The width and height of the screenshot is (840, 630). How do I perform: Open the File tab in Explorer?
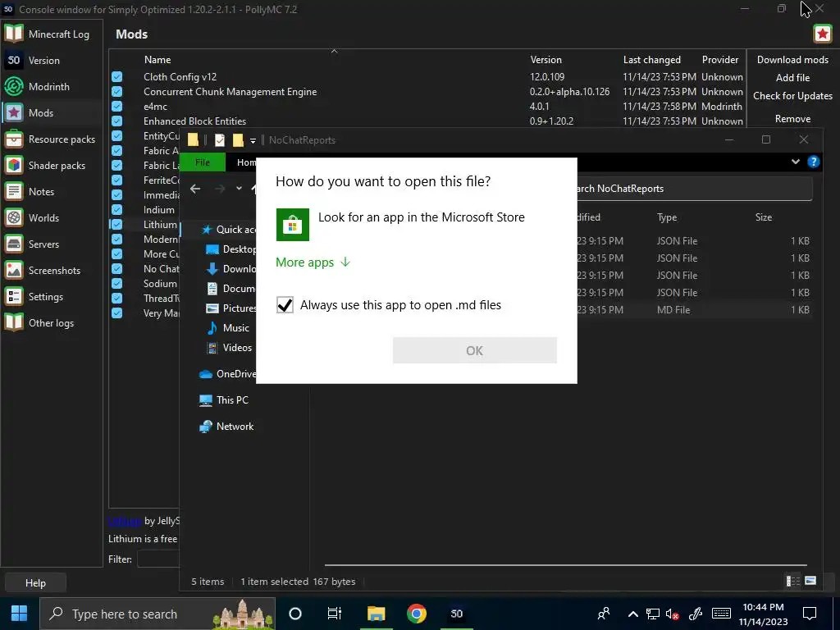click(203, 162)
